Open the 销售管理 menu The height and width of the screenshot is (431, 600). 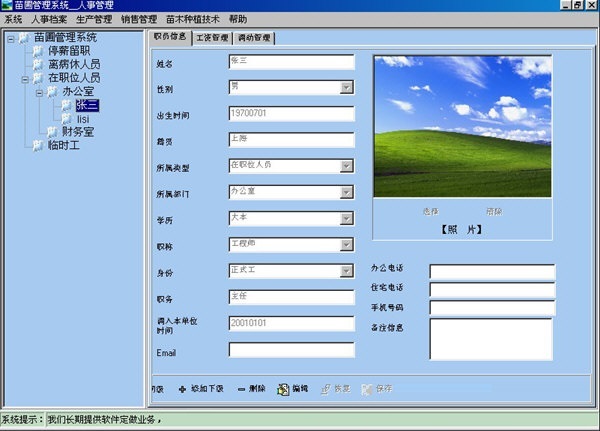coord(139,20)
